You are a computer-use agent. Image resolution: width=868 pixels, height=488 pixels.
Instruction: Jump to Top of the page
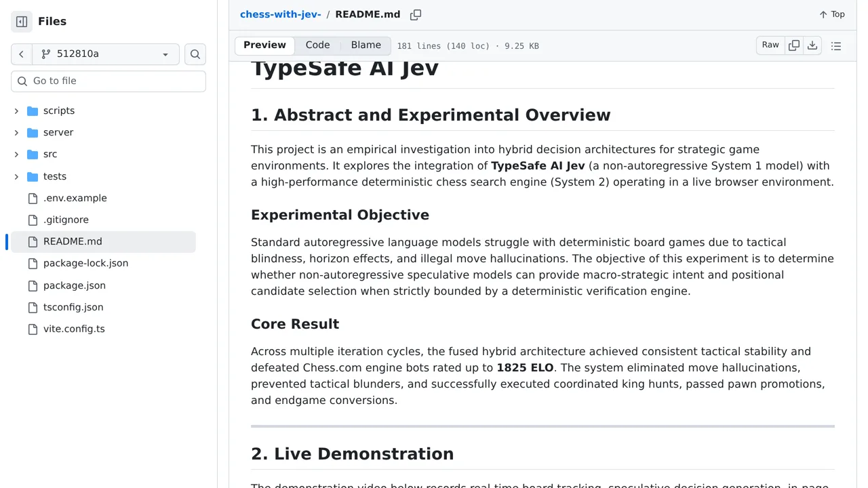pyautogui.click(x=831, y=14)
